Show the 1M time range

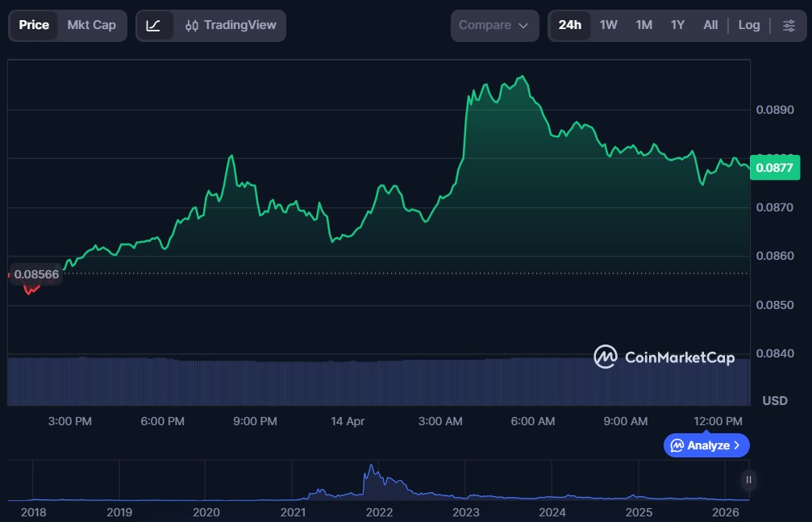click(643, 25)
